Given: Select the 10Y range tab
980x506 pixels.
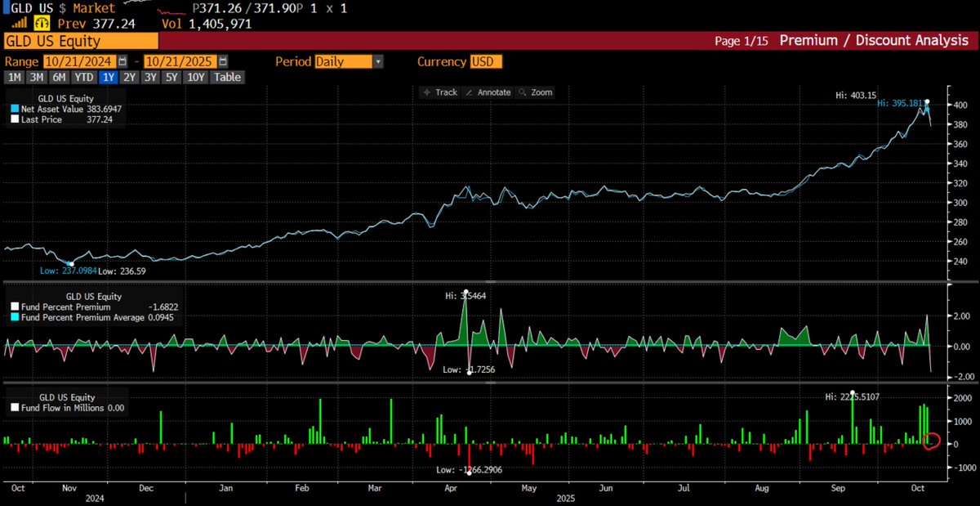Looking at the screenshot, I should pyautogui.click(x=197, y=77).
